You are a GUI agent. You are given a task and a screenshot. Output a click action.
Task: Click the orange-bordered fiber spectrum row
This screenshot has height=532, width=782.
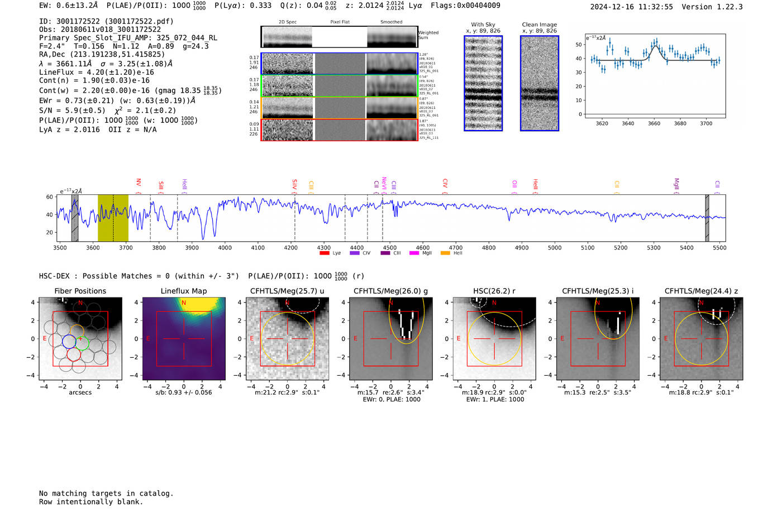[340, 108]
